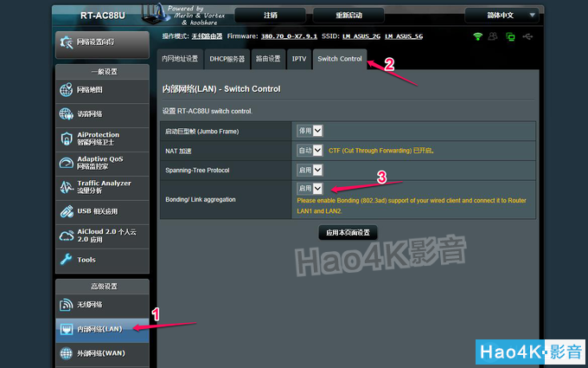Click the USB status icon in header
Image resolution: width=588 pixels, height=368 pixels.
(527, 36)
